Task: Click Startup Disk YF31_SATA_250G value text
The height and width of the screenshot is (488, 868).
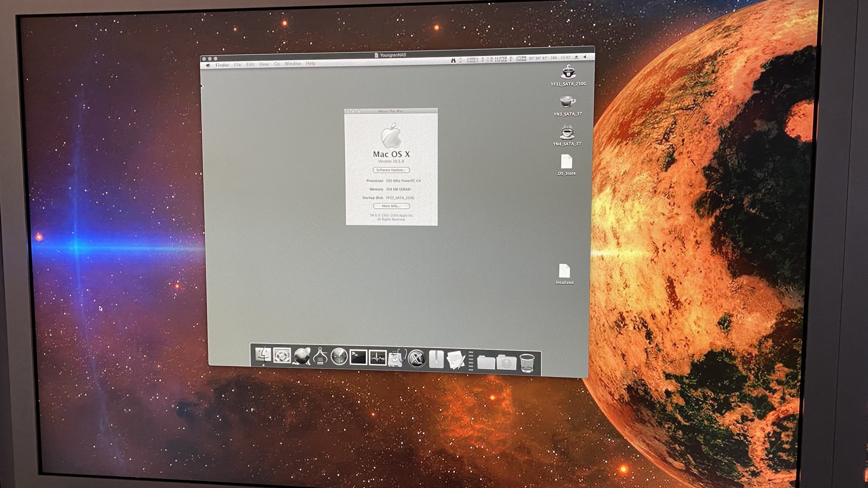Action: coord(400,198)
